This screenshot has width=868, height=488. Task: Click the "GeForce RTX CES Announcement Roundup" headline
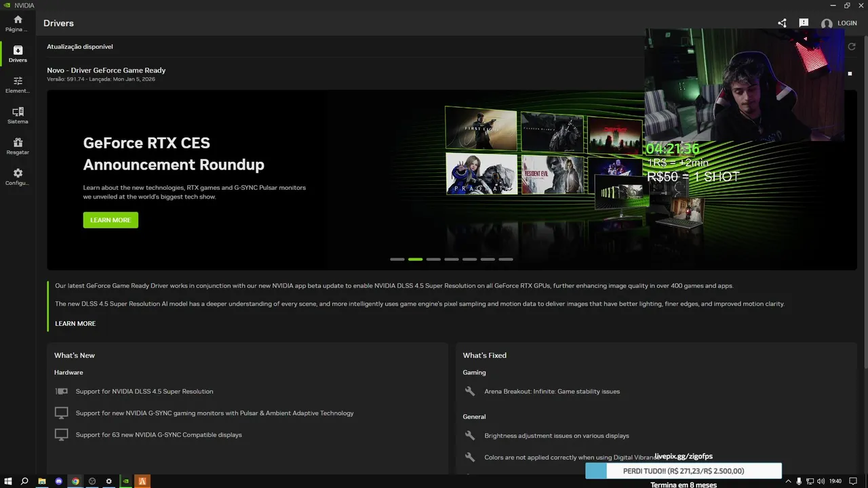click(174, 154)
